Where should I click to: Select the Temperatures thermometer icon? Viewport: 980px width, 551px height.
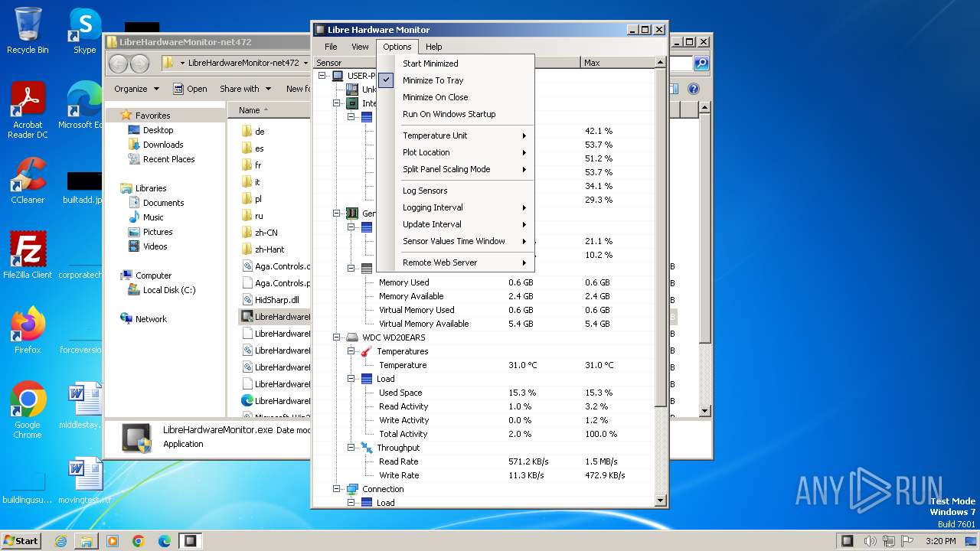point(367,351)
